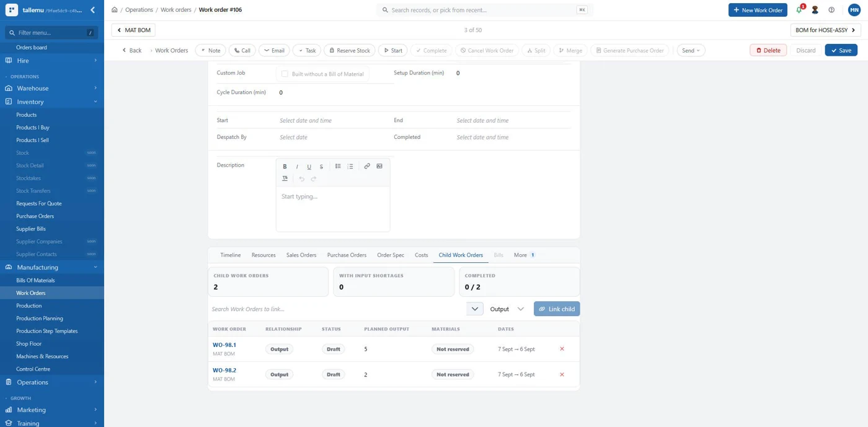Switch to the Resources tab
868x427 pixels.
click(x=263, y=255)
